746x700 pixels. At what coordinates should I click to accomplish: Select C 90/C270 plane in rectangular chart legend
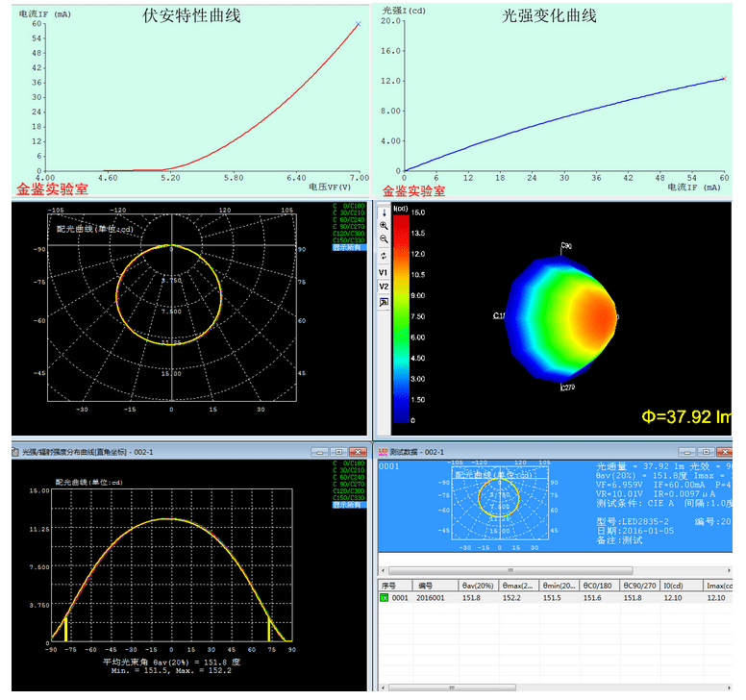coord(349,484)
